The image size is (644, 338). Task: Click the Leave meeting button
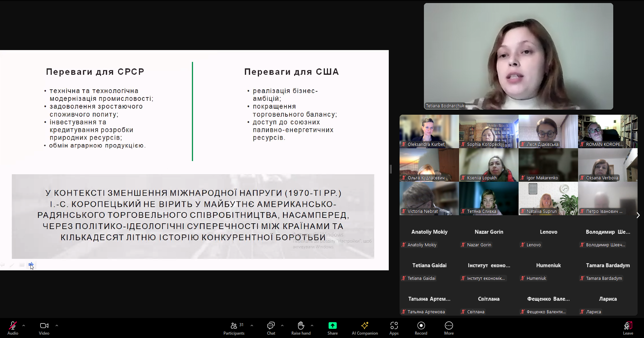pos(628,325)
